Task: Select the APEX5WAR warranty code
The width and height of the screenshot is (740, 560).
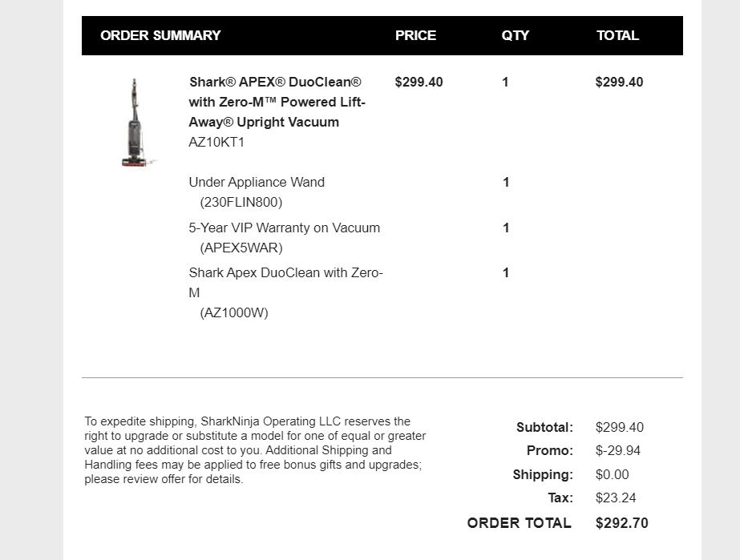Action: pos(241,248)
